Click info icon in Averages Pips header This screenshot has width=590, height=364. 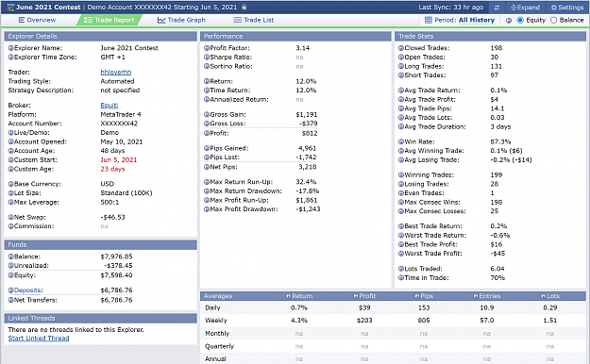tap(417, 296)
